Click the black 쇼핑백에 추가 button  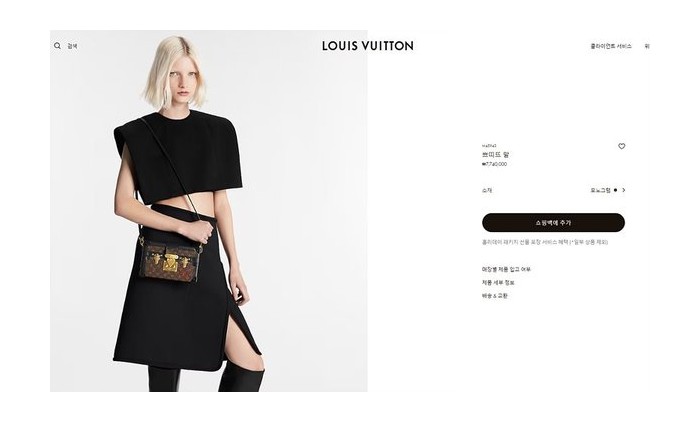point(553,222)
